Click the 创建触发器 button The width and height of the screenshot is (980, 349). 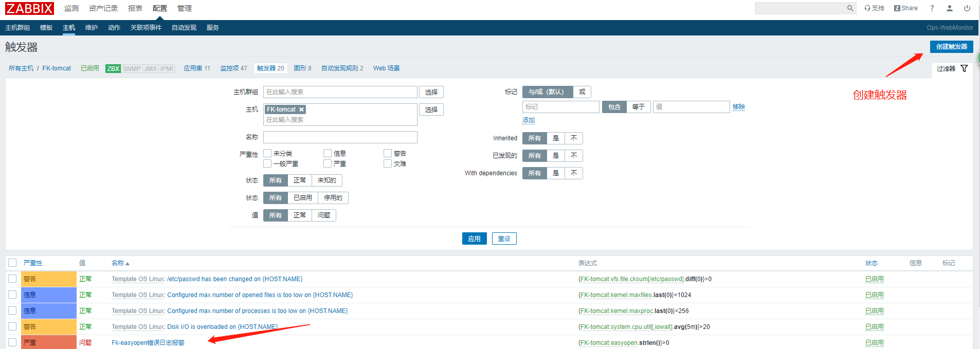pyautogui.click(x=952, y=47)
